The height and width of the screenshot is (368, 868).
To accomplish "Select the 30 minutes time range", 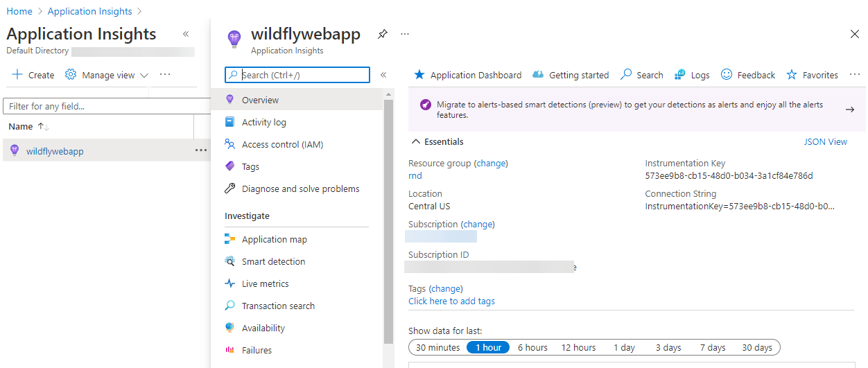I will tap(437, 347).
